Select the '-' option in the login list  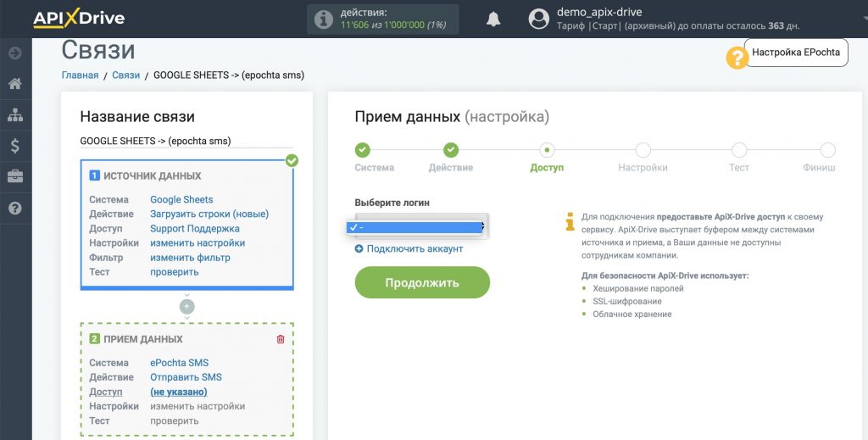(414, 227)
